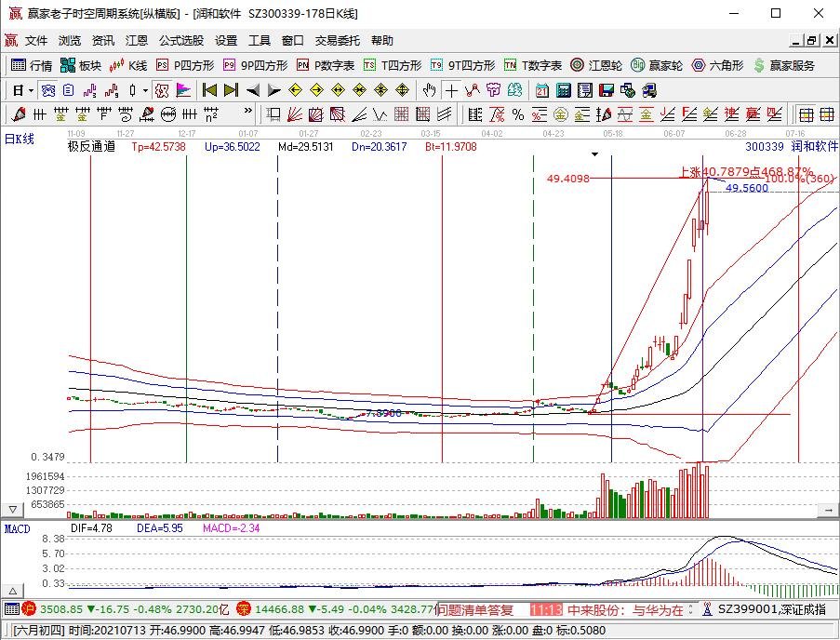Click the percent (%) drawing tool
The height and width of the screenshot is (640, 840).
(x=517, y=114)
